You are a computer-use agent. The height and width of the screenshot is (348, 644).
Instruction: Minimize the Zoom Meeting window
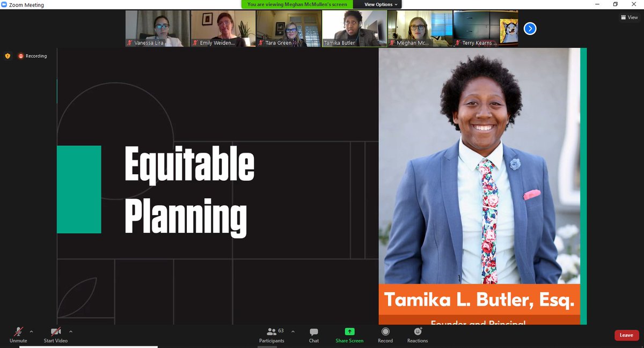(x=598, y=4)
